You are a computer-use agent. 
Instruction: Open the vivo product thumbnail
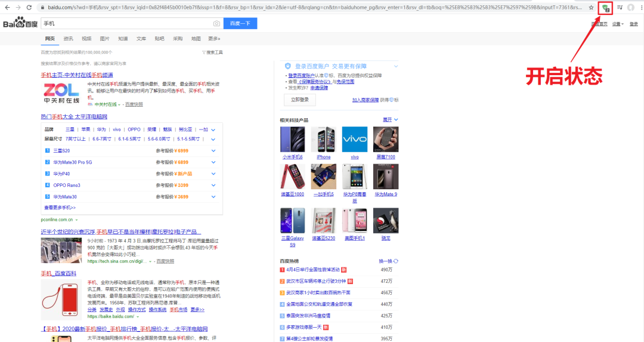[x=354, y=139]
